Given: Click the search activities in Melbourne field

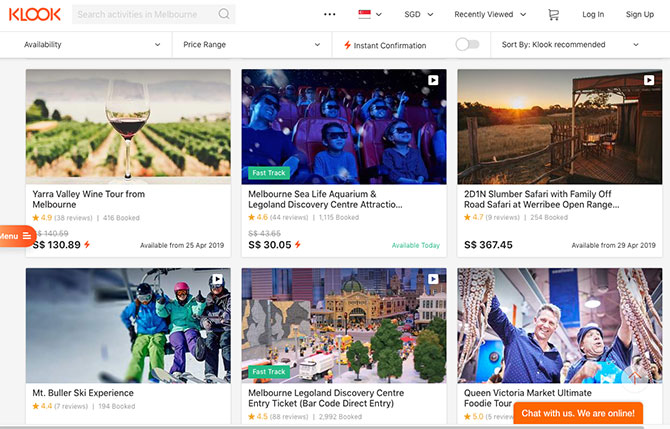Looking at the screenshot, I should pos(145,14).
